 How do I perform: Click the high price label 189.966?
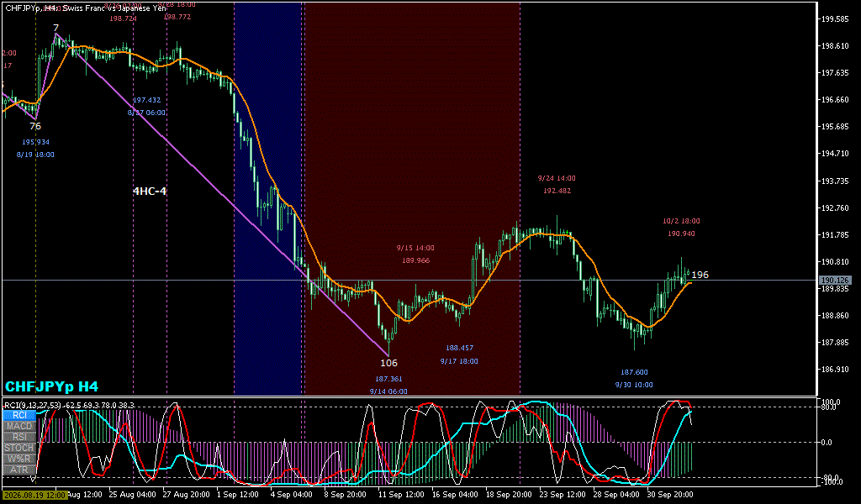click(x=415, y=260)
